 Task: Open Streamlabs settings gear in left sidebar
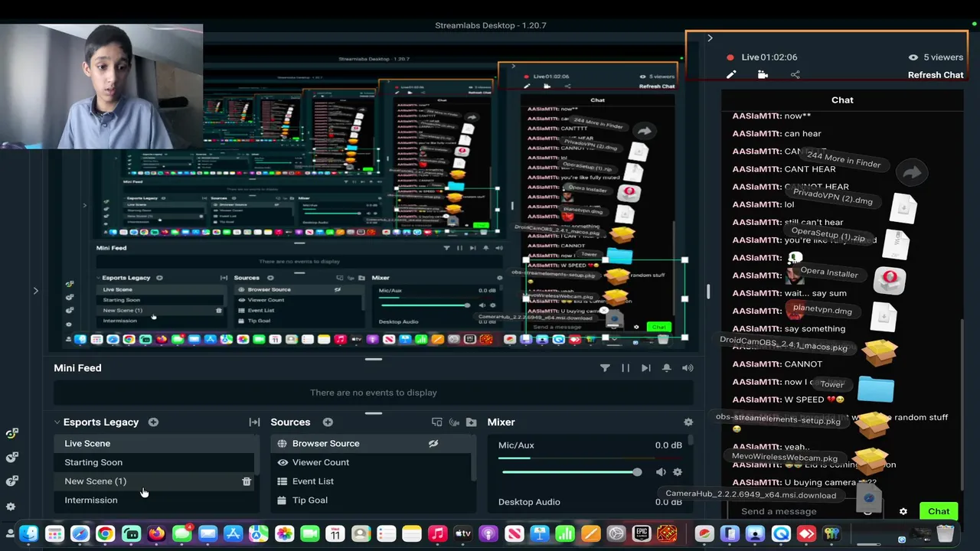[x=11, y=507]
